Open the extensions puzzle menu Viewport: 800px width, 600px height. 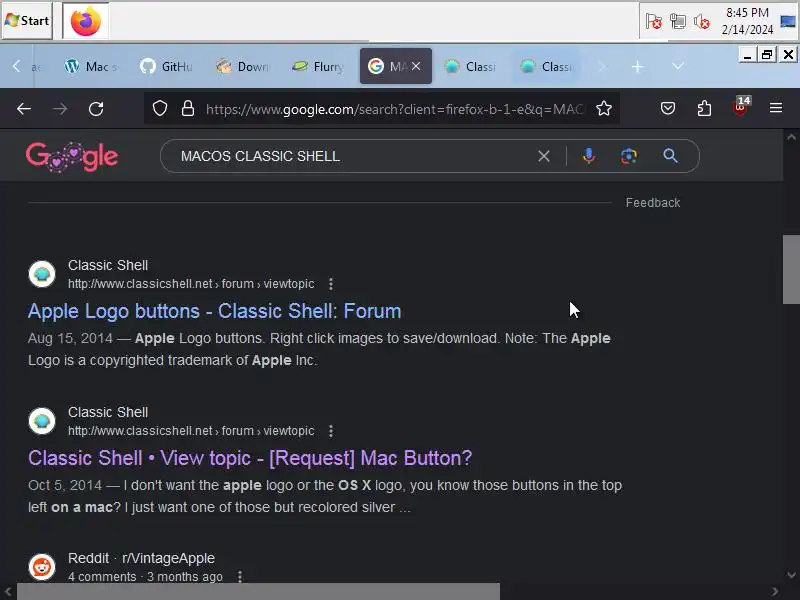click(x=704, y=108)
